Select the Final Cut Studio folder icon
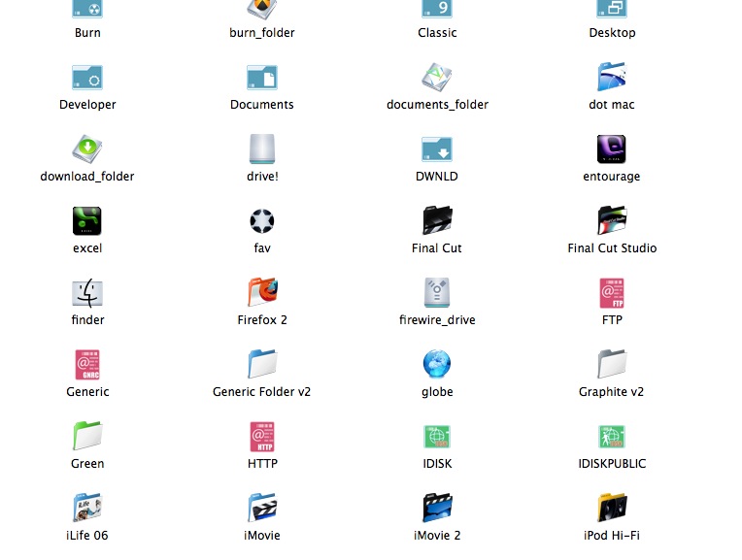The width and height of the screenshot is (742, 560). [612, 220]
